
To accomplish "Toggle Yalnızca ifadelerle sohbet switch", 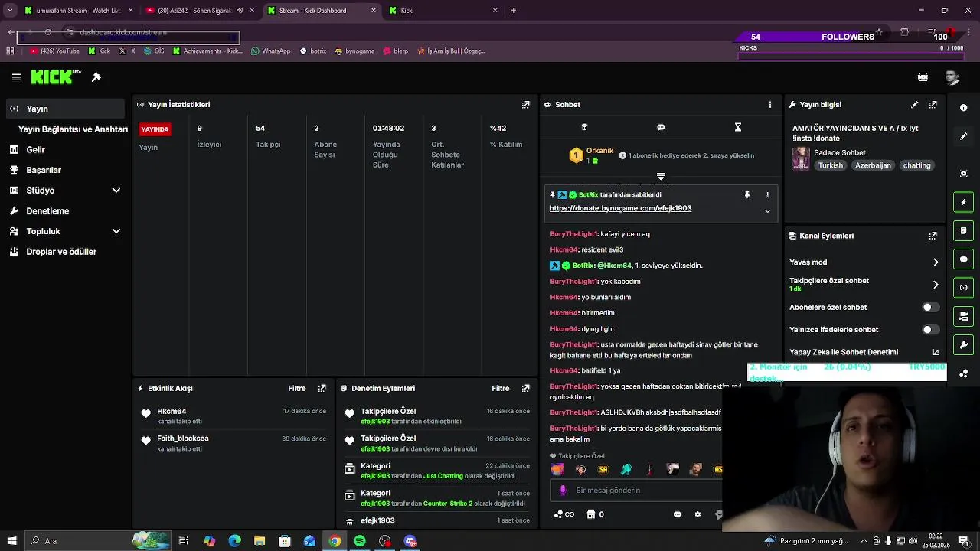I will (x=930, y=330).
